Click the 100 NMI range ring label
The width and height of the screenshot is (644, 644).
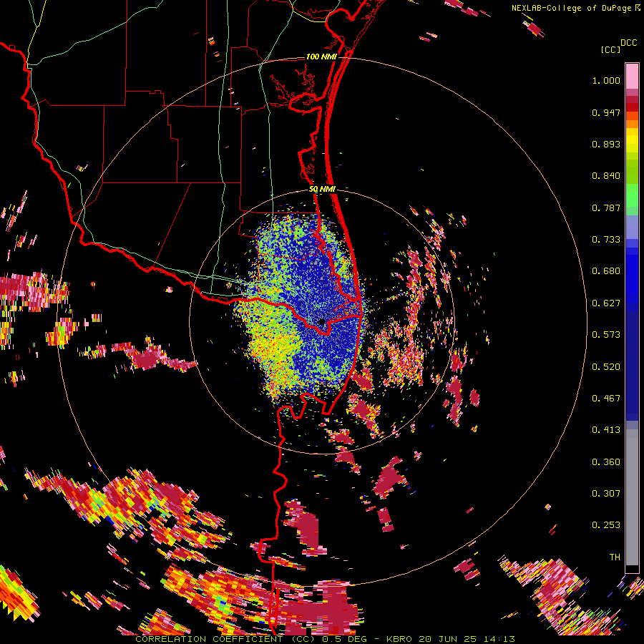321,57
